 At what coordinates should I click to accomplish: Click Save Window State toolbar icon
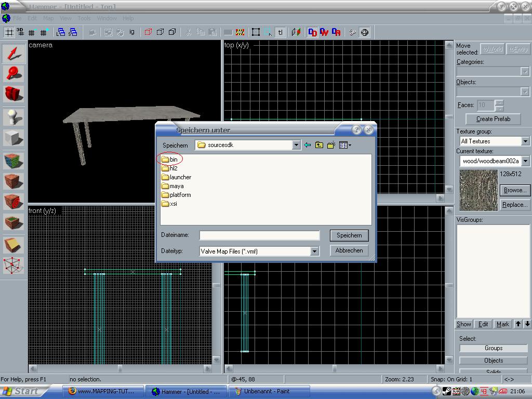(73, 33)
